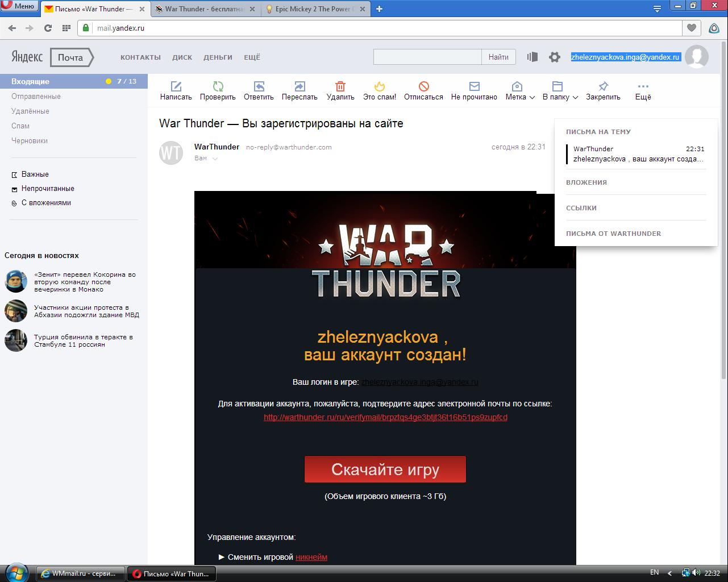Open ЕЩЁ in top menu
728x582 pixels.
252,57
